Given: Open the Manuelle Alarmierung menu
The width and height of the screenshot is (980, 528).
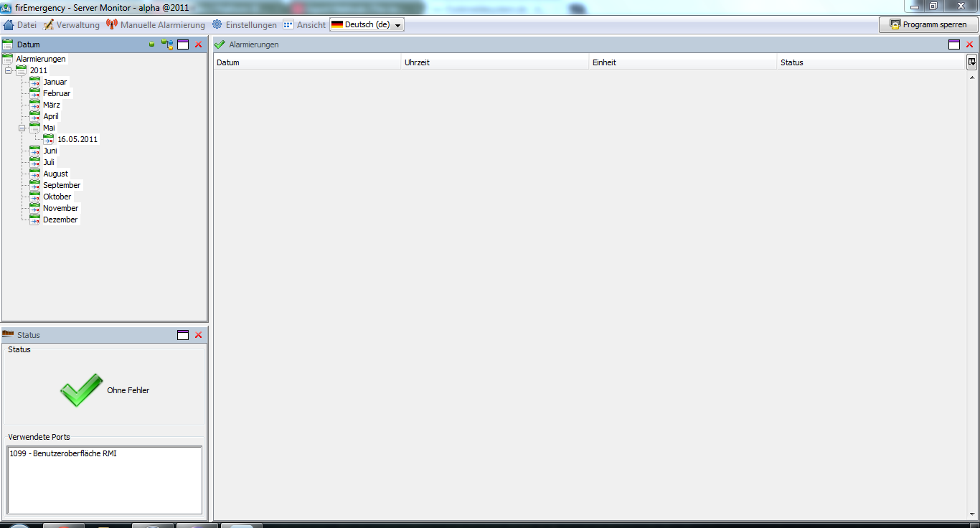Looking at the screenshot, I should (156, 25).
